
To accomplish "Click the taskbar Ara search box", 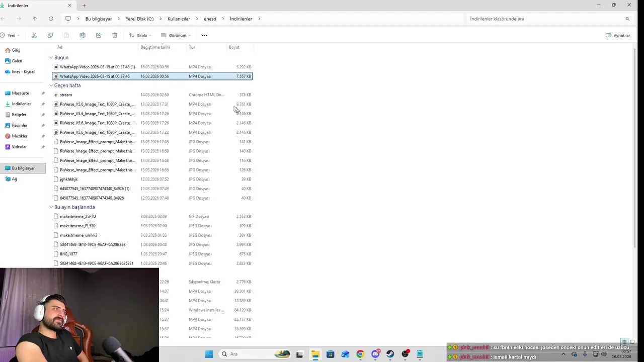I will click(x=255, y=354).
